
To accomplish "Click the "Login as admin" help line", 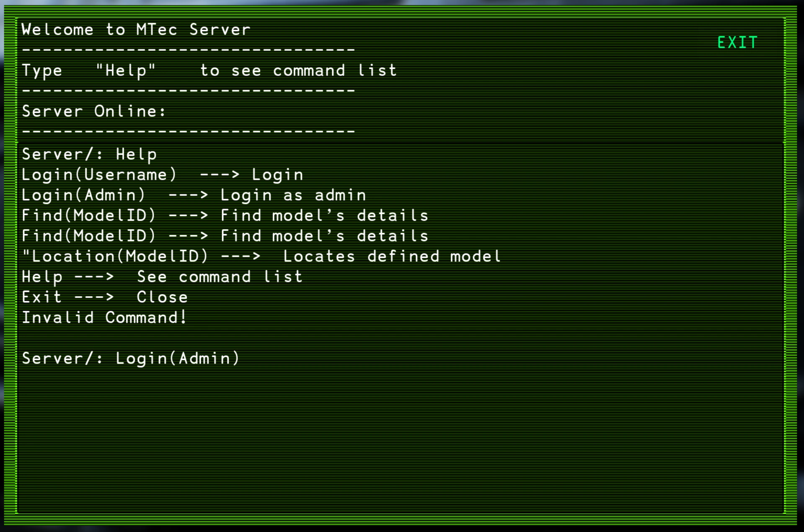I will click(293, 195).
